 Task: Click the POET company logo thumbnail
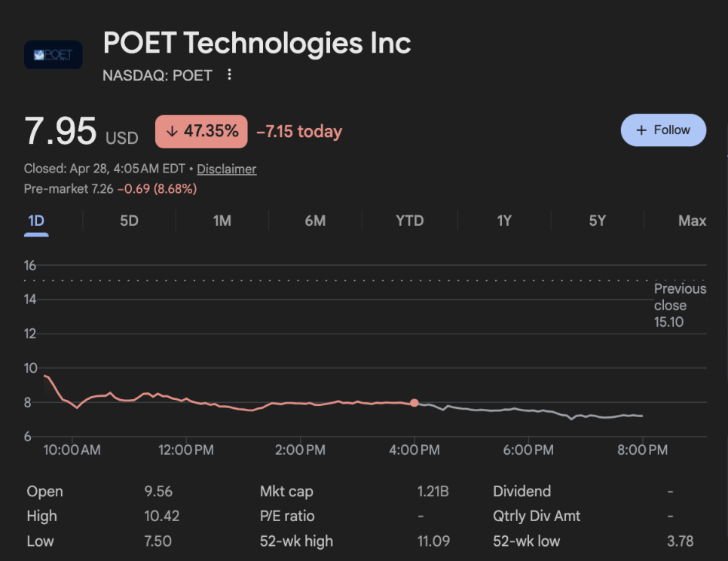pos(53,55)
